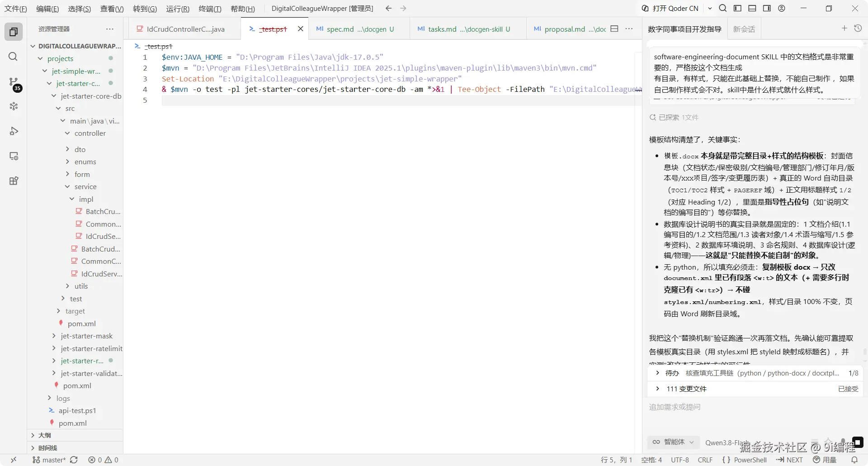Open the Extensions view in the activity bar
Image resolution: width=868 pixels, height=466 pixels.
coord(14,181)
